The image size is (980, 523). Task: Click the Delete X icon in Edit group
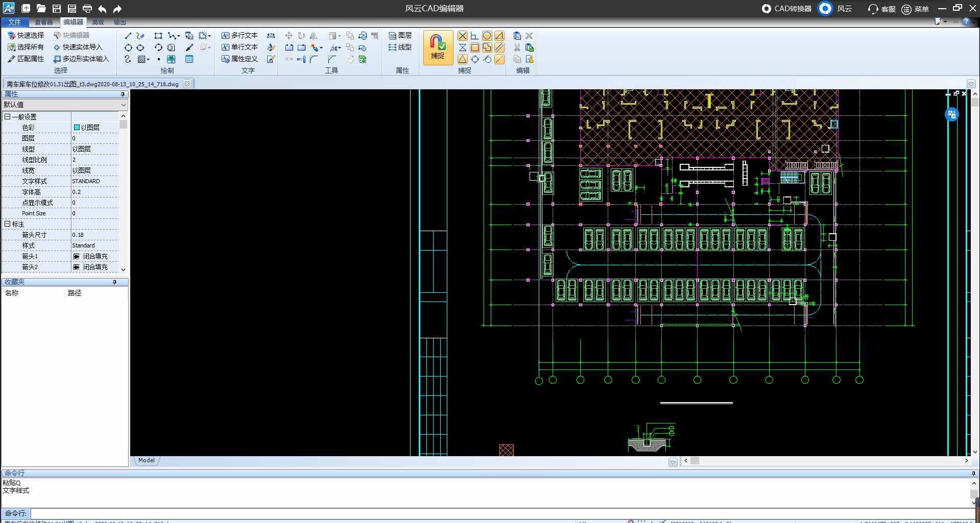tap(529, 36)
